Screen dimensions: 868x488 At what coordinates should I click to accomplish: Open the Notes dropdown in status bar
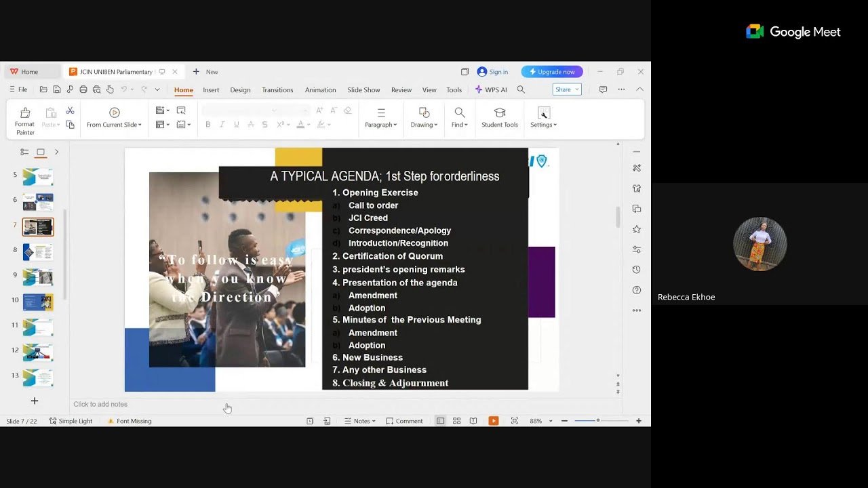(374, 421)
